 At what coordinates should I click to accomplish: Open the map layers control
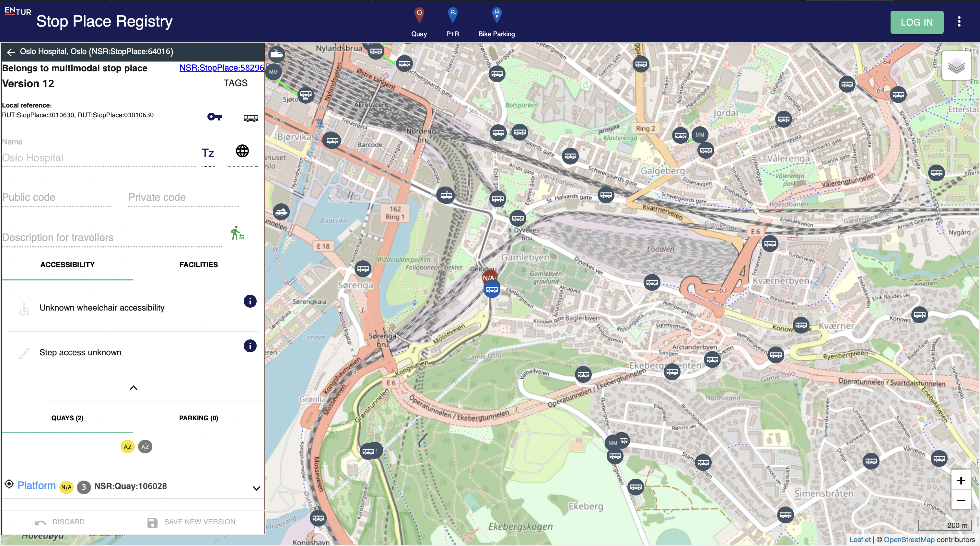(x=956, y=66)
